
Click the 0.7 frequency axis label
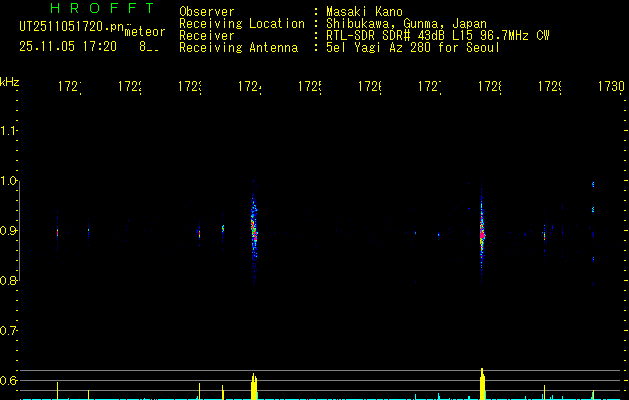click(9, 331)
